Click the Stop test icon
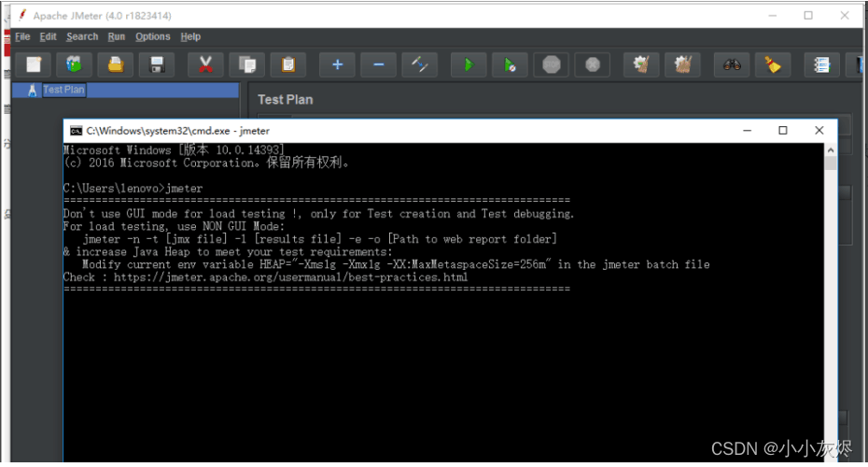 [552, 64]
